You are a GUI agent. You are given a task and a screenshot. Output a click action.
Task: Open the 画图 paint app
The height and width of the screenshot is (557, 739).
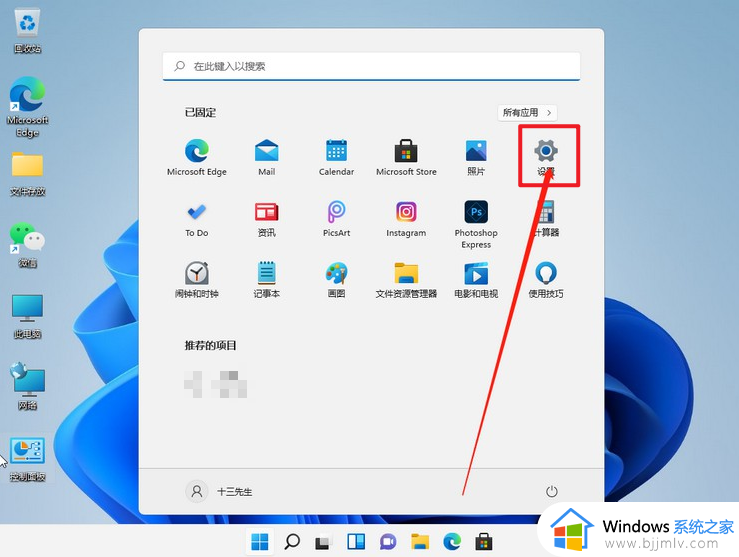(x=336, y=279)
